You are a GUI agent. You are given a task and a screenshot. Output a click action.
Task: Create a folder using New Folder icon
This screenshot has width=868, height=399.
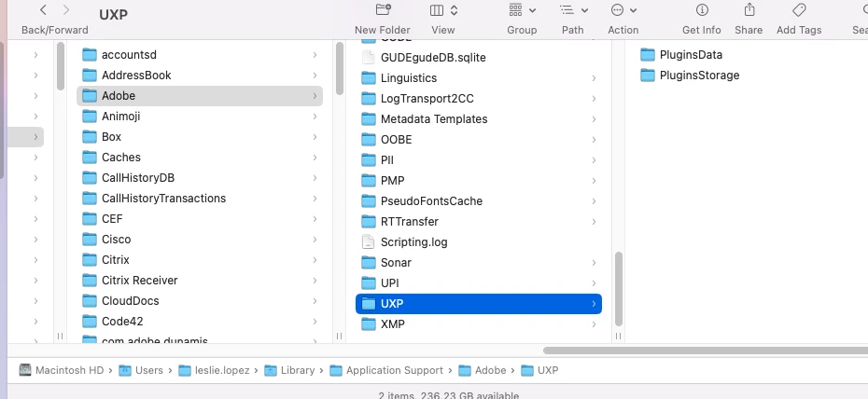click(383, 10)
